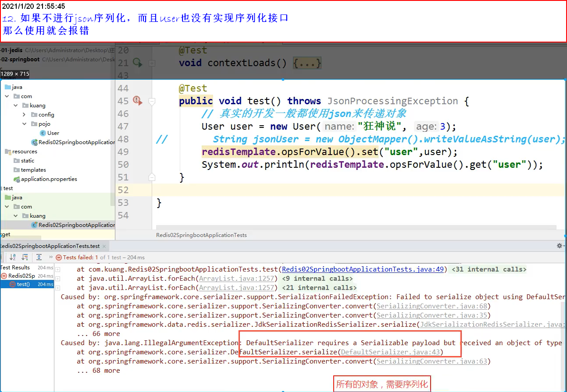Select -02-springboot module row
The image size is (567, 392).
[57, 60]
